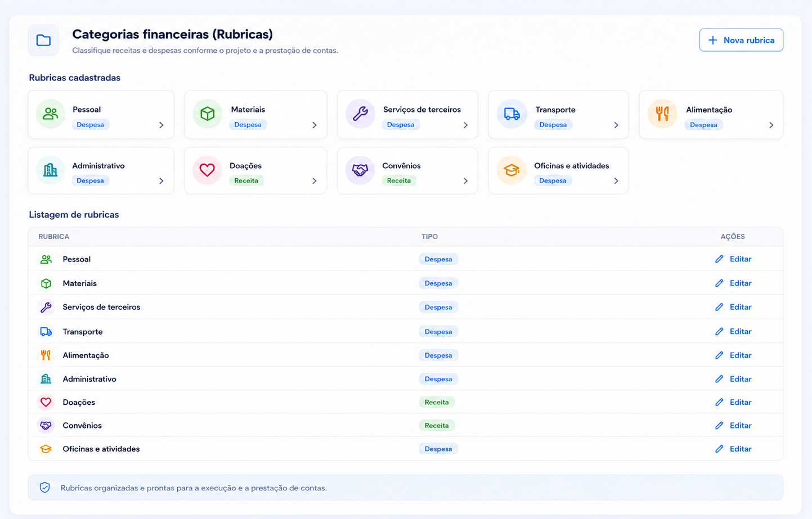Edit the Convênios rubric row
This screenshot has height=519, width=812.
[x=733, y=425]
